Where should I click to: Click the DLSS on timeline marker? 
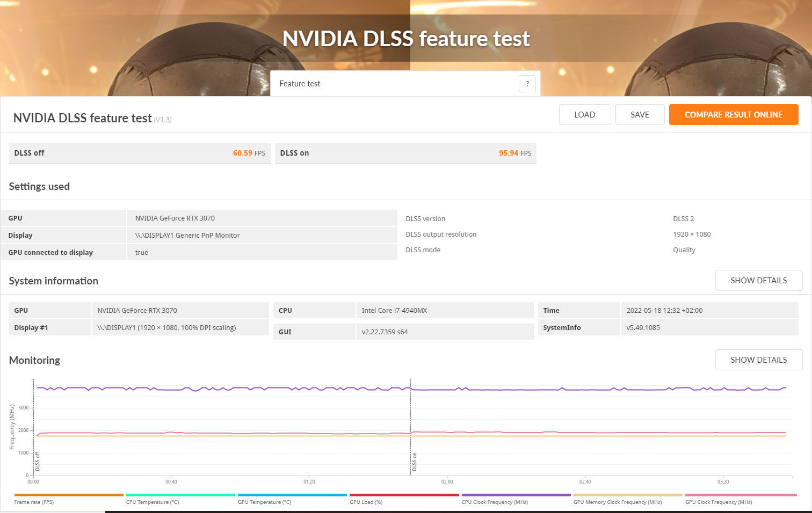point(415,462)
